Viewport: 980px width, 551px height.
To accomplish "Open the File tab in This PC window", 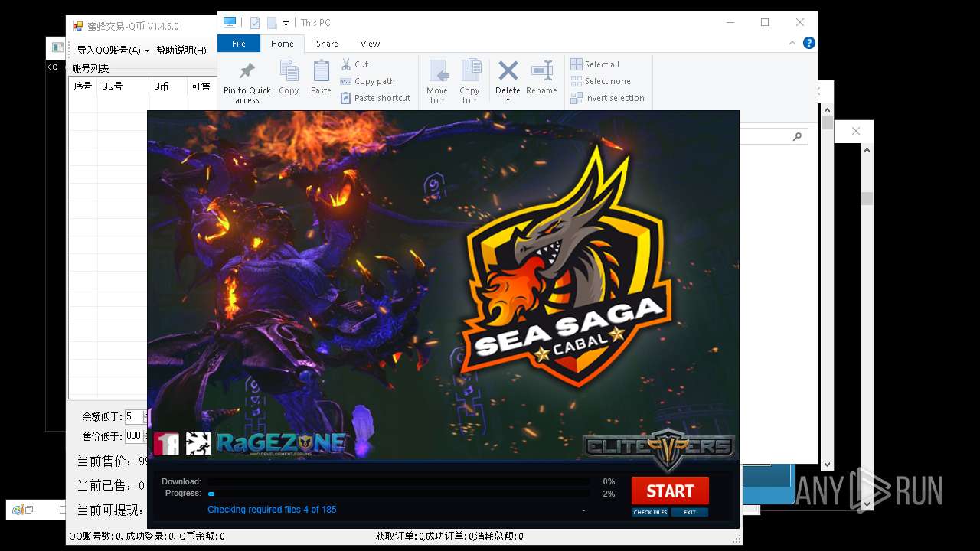I will (239, 44).
